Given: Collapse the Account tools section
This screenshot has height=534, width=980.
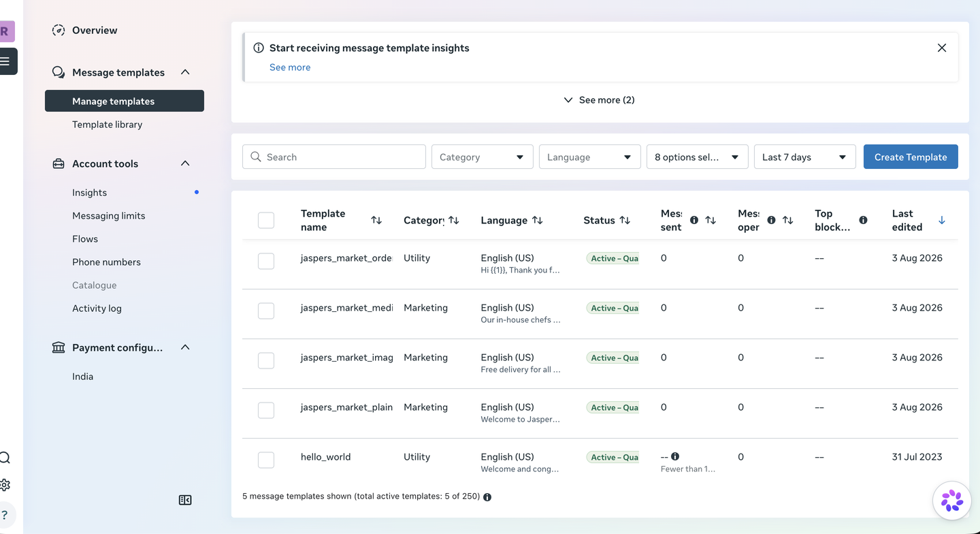Looking at the screenshot, I should [185, 163].
